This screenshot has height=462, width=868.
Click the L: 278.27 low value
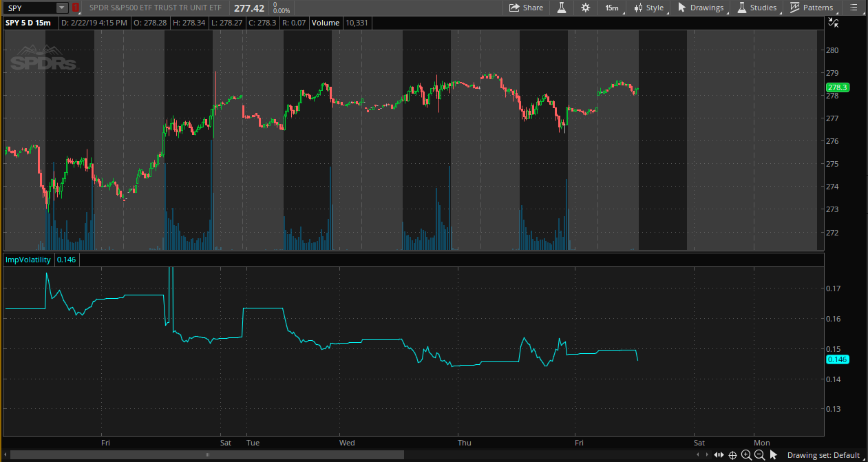click(228, 23)
